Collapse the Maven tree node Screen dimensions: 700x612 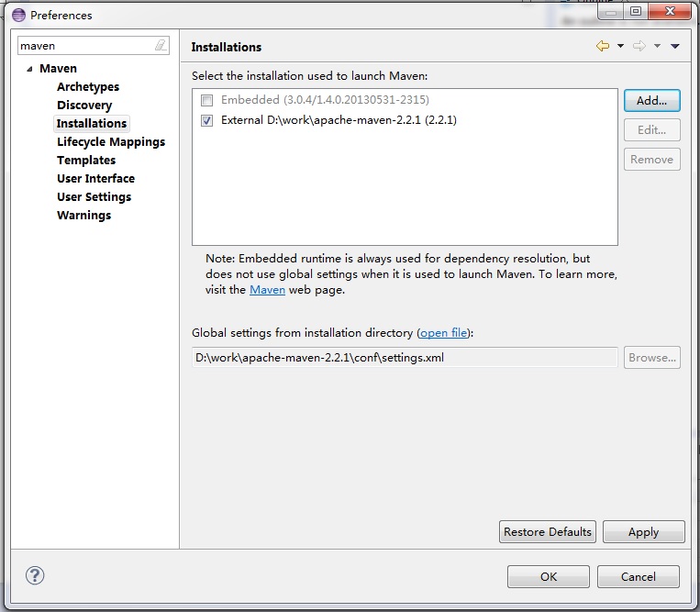pos(29,69)
